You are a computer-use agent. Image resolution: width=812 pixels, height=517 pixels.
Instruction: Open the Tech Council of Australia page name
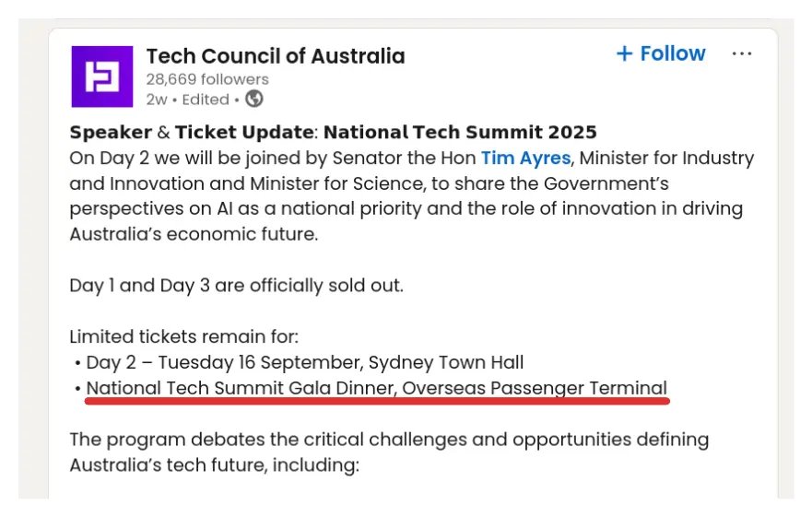276,56
